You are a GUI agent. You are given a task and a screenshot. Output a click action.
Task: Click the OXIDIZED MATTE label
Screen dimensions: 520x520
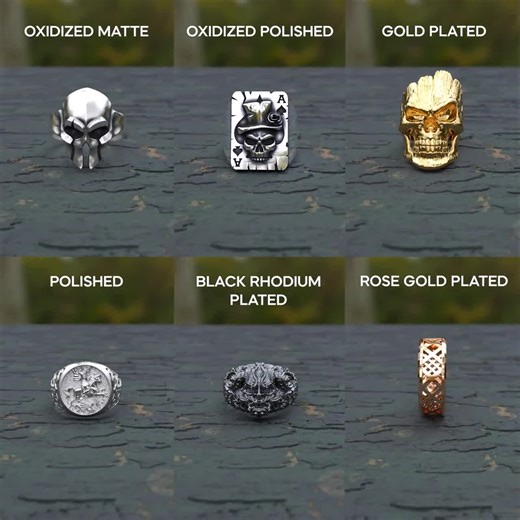(86, 32)
